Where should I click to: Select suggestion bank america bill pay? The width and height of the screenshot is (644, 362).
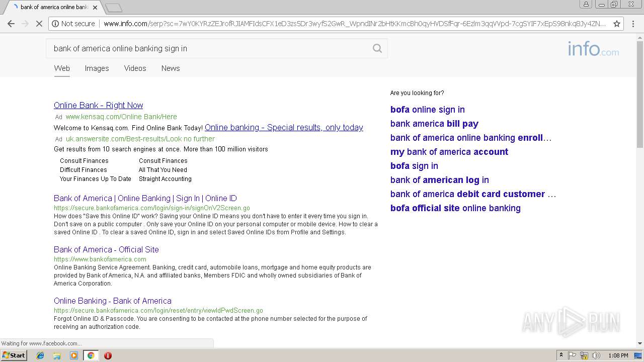tap(434, 124)
